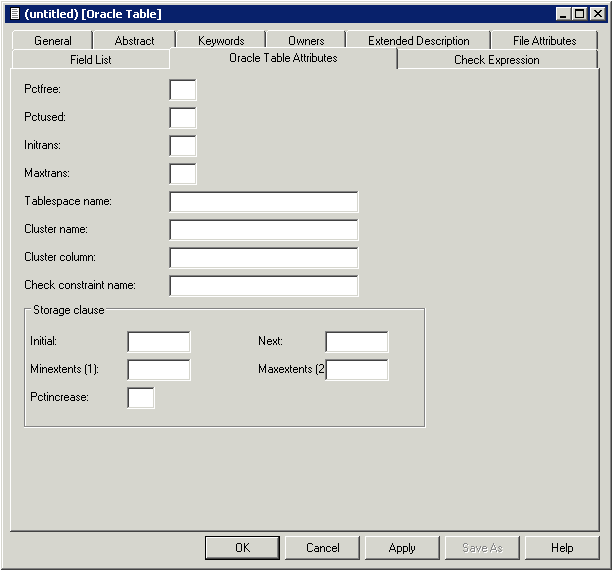This screenshot has height=571, width=613.
Task: Open Help for this dialog
Action: (562, 548)
